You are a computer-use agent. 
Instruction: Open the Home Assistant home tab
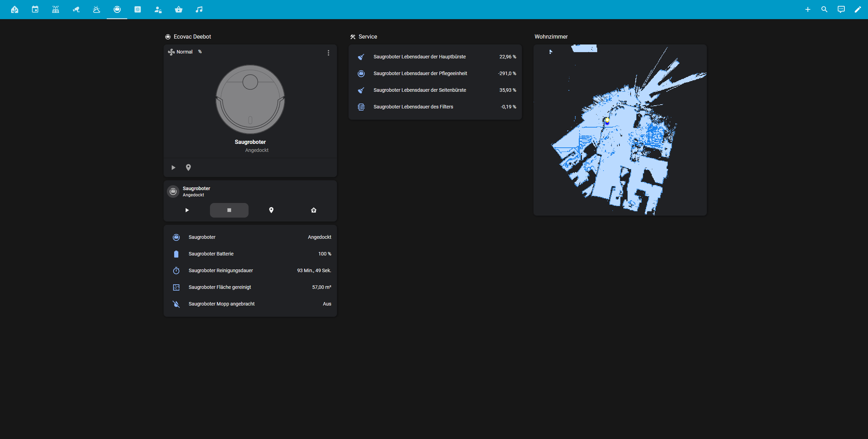click(x=15, y=9)
